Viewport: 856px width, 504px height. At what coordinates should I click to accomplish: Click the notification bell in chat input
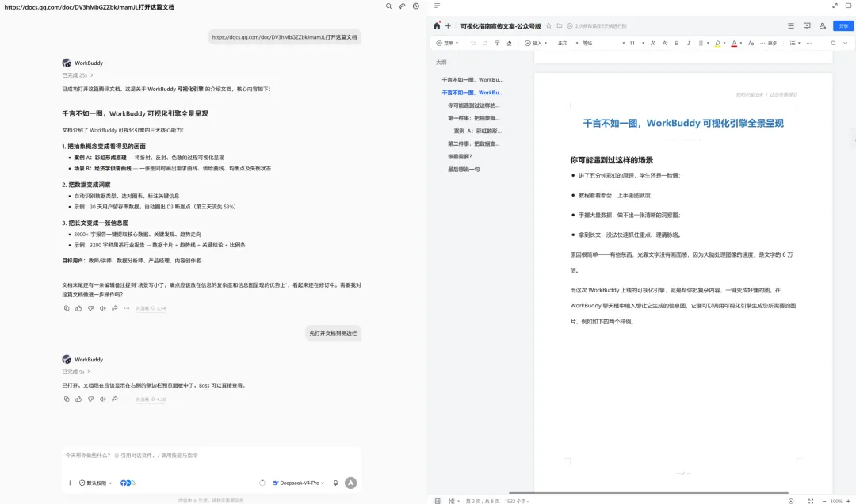coord(336,483)
